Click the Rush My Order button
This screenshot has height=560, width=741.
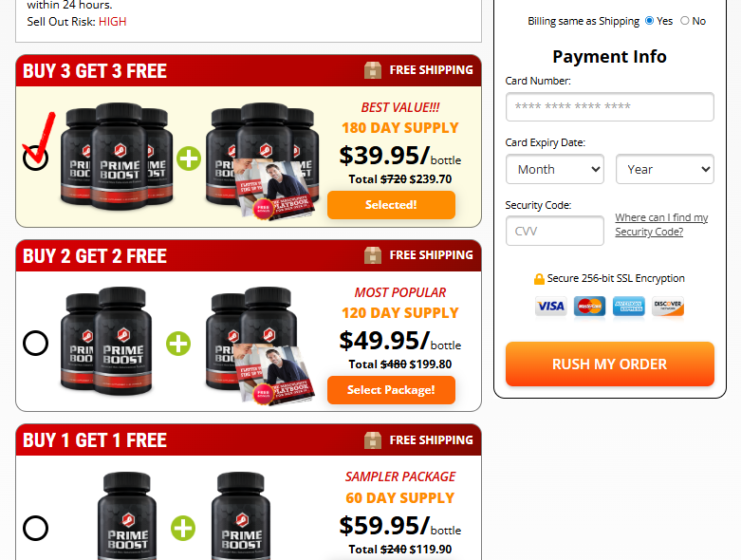(610, 364)
